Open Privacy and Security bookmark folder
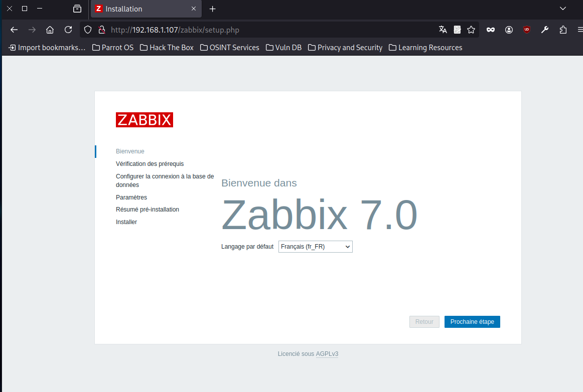 pyautogui.click(x=345, y=48)
